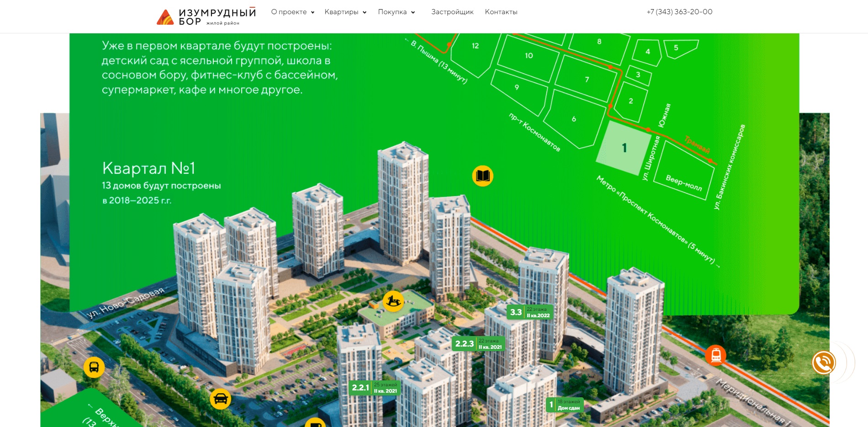Click the ул. Широтная label
Viewport: 868px width, 427px height.
(651, 158)
